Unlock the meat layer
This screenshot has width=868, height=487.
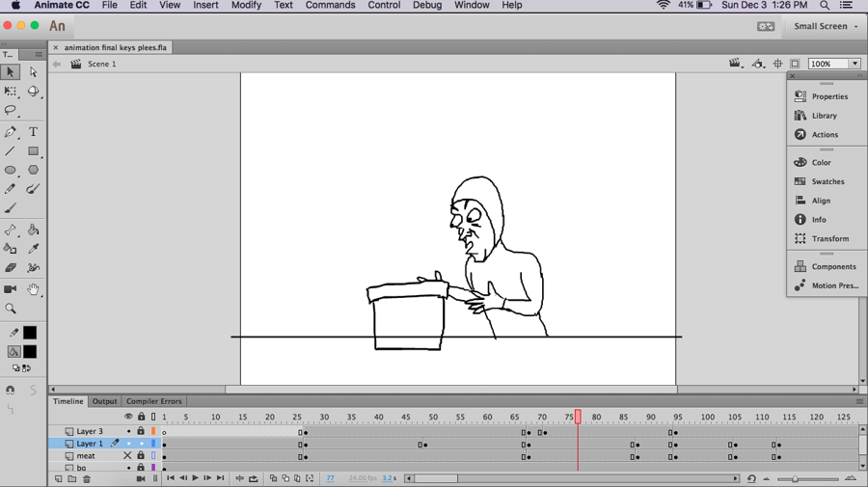(x=141, y=455)
